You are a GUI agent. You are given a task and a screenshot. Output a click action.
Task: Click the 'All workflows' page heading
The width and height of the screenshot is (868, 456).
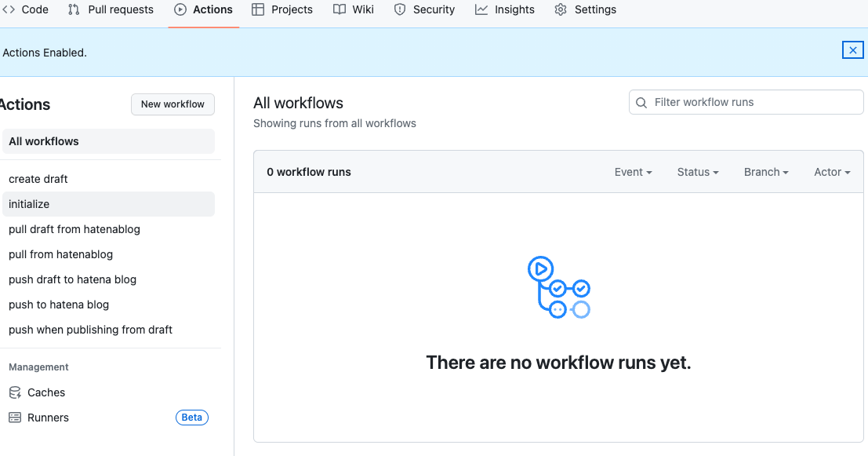coord(299,103)
